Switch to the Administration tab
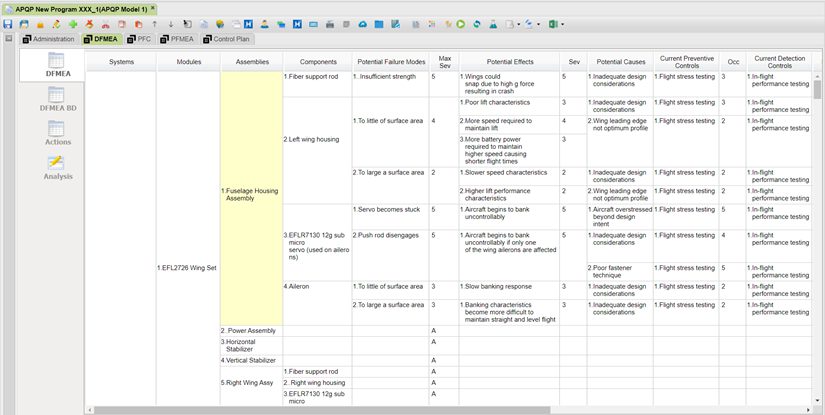The width and height of the screenshot is (825, 415). coord(48,39)
